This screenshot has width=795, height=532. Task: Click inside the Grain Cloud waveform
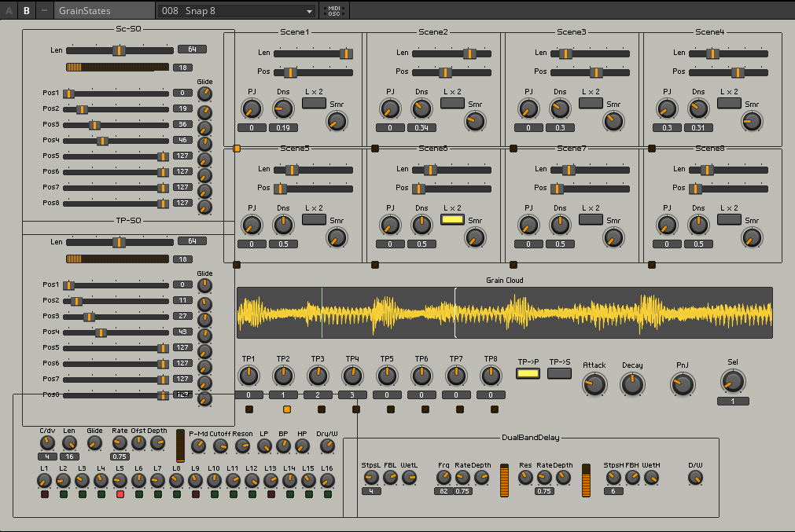point(504,313)
